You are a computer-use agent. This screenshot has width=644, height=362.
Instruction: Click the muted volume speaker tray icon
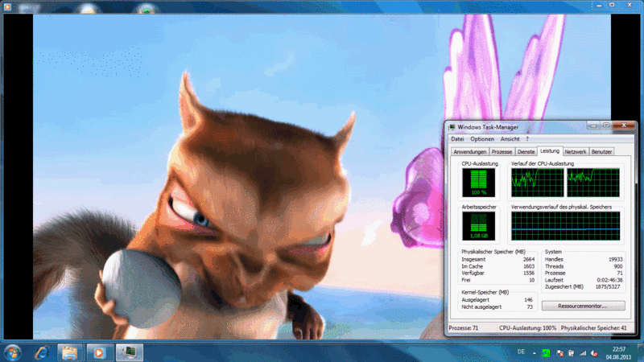594,353
